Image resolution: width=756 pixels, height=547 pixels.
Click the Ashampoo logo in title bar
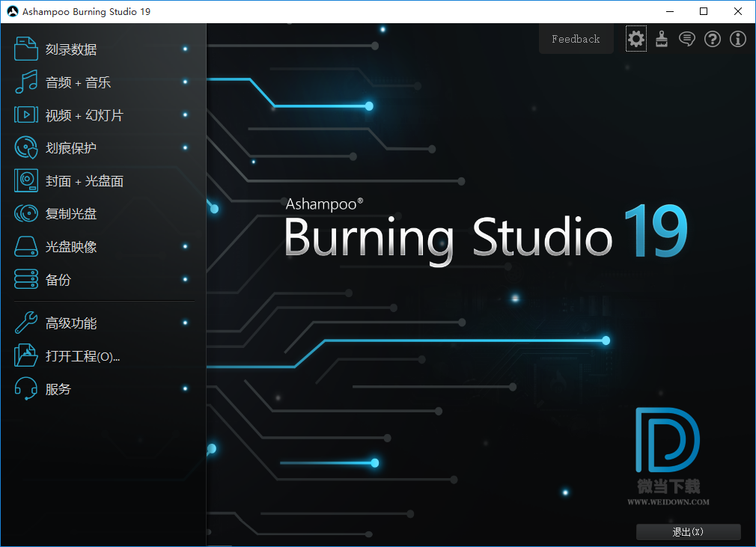tap(13, 11)
